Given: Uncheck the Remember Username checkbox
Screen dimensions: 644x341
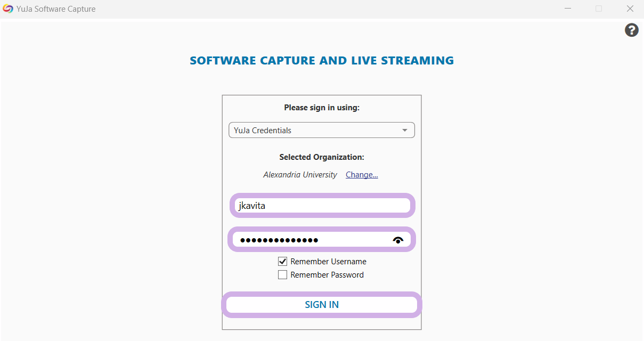Looking at the screenshot, I should click(282, 262).
